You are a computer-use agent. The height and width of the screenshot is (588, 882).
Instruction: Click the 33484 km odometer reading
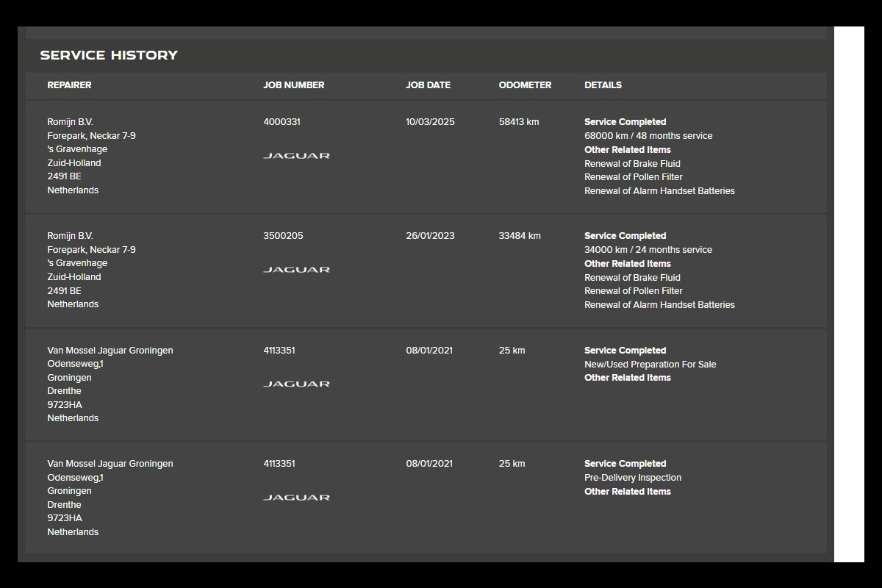(x=520, y=236)
